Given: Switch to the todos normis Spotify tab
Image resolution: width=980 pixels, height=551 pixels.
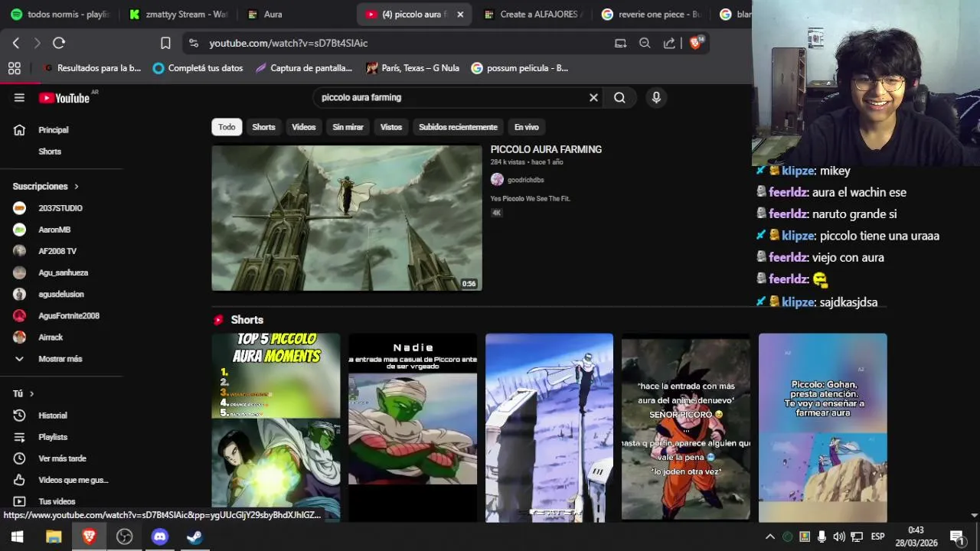Looking at the screenshot, I should 61,15.
